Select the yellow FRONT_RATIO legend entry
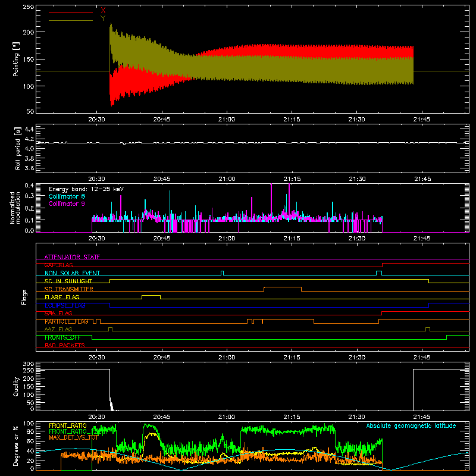The height and width of the screenshot is (476, 476). click(68, 425)
